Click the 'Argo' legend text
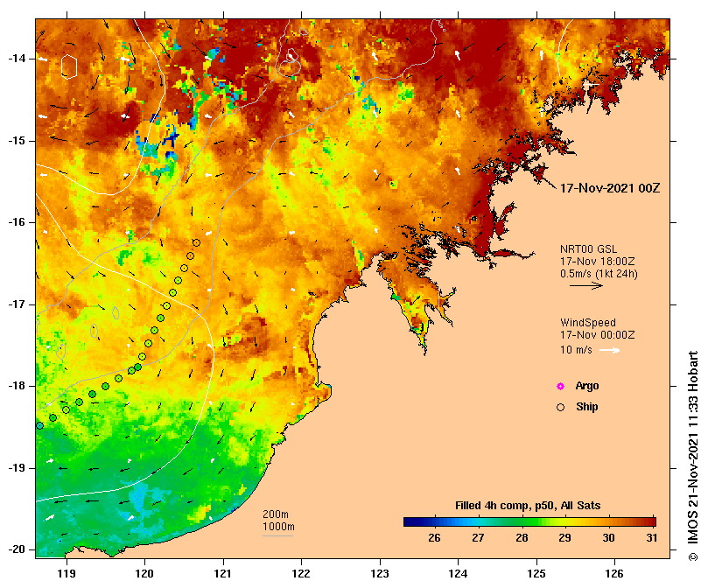The height and width of the screenshot is (588, 708). click(x=587, y=386)
